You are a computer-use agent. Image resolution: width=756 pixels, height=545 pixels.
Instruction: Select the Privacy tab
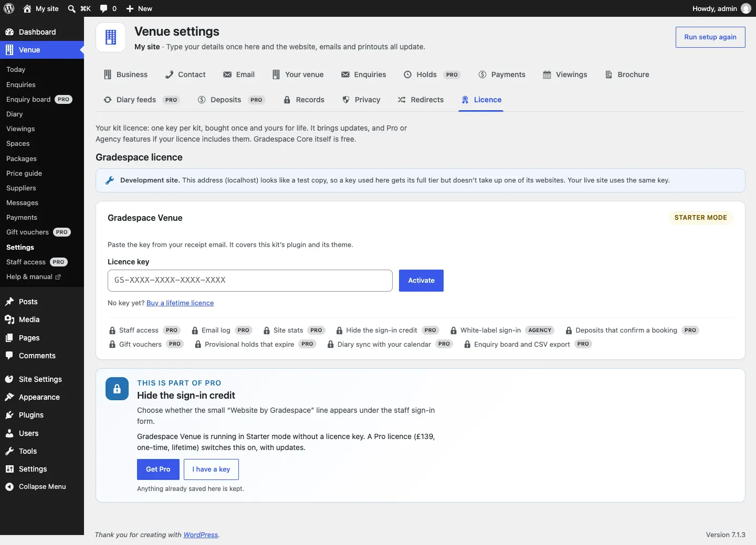click(361, 100)
